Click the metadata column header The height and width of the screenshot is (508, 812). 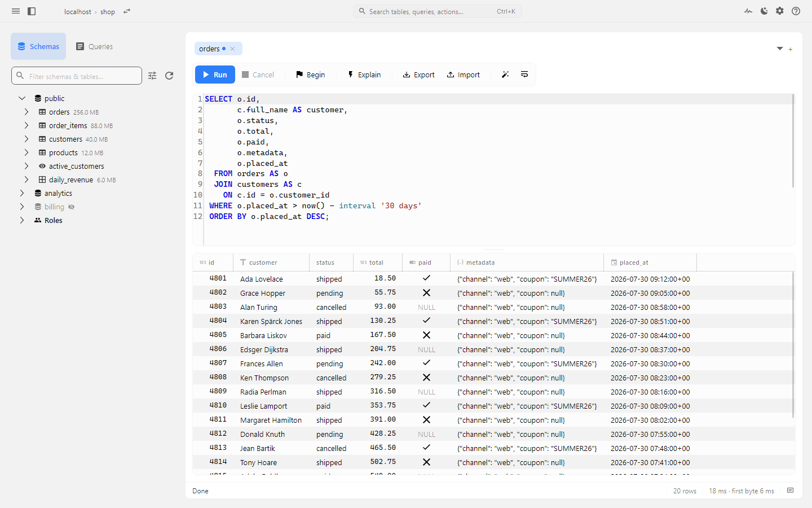[527, 262]
